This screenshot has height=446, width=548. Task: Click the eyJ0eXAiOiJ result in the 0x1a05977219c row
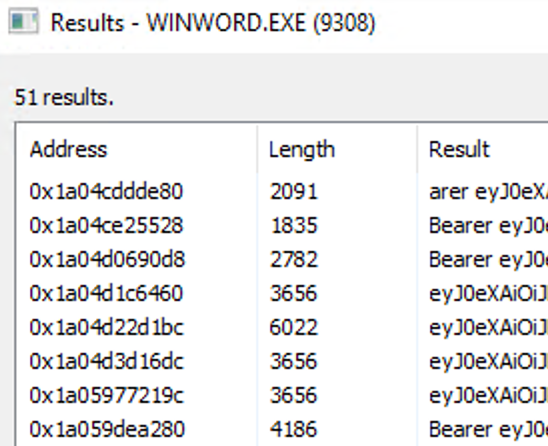(488, 395)
